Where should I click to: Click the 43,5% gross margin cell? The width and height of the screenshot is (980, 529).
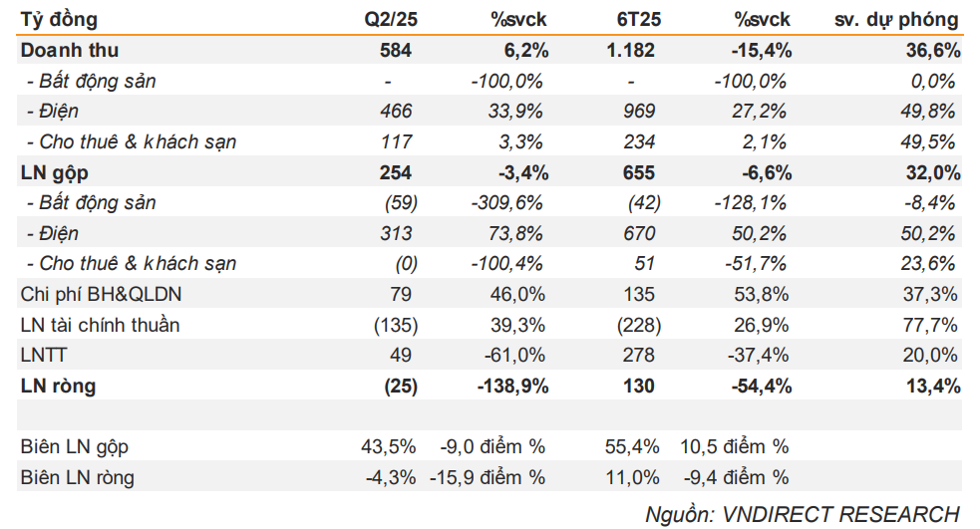pos(392,447)
